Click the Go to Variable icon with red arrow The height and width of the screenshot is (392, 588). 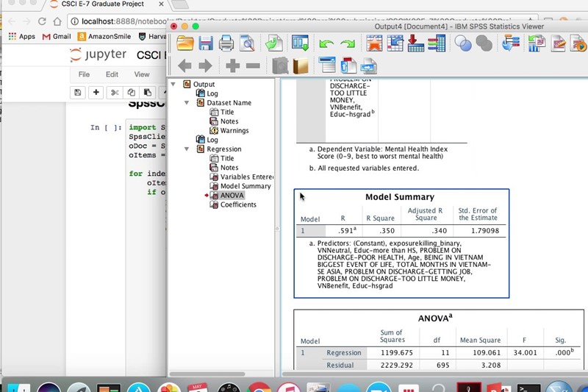(x=415, y=43)
